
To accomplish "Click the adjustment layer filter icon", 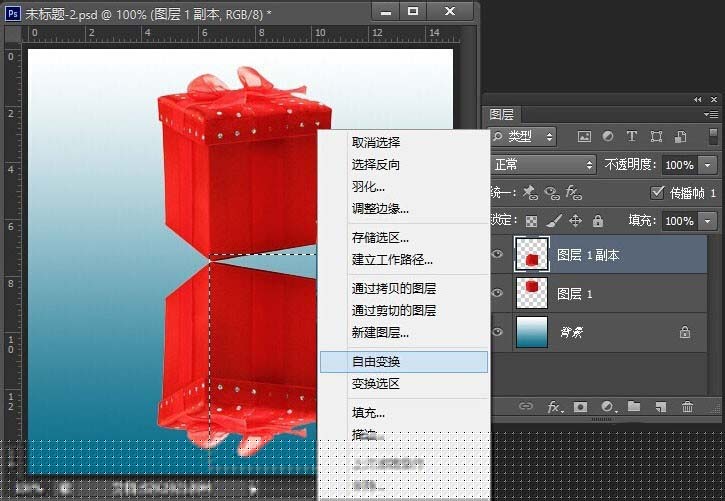I will (608, 136).
